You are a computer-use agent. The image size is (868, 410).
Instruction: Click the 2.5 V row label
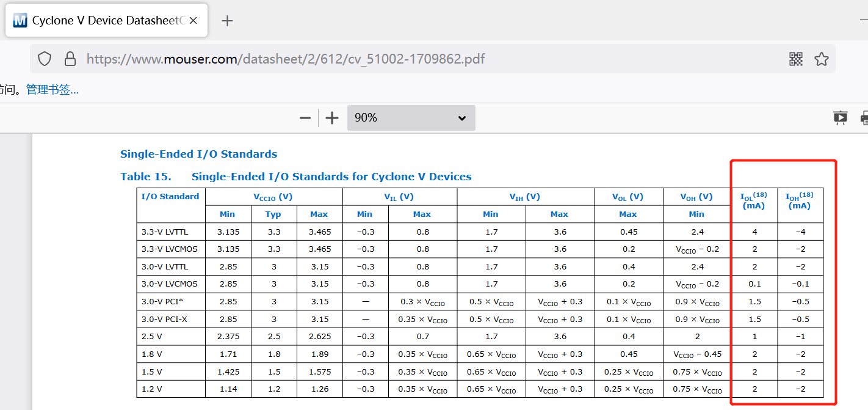[x=151, y=337]
